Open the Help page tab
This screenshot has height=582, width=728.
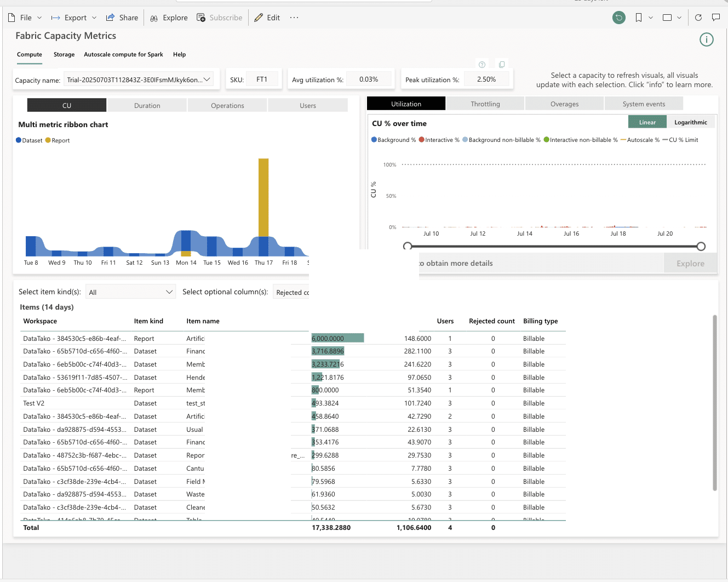point(179,54)
